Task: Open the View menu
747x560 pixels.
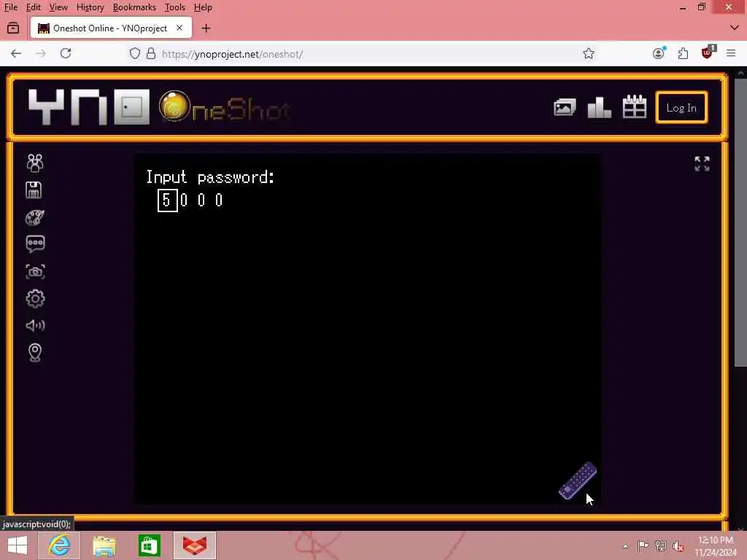Action: pos(58,7)
